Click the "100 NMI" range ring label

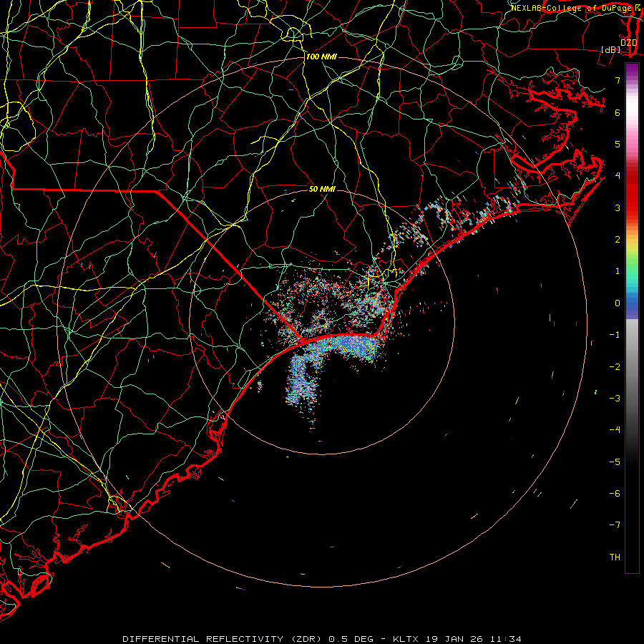coord(321,57)
